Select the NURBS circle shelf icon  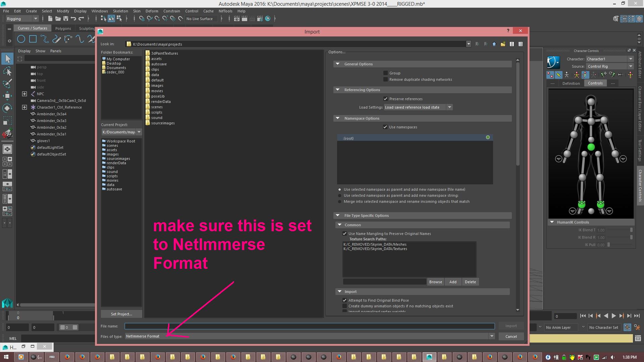[x=21, y=39]
